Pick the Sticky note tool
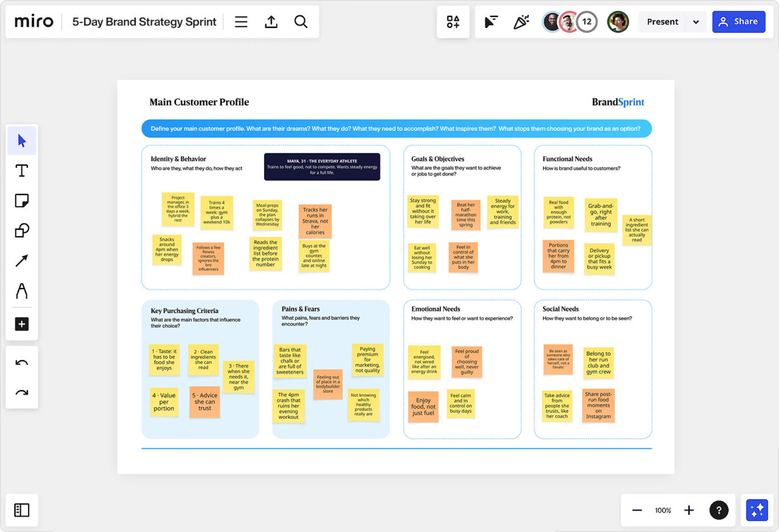 click(x=22, y=201)
